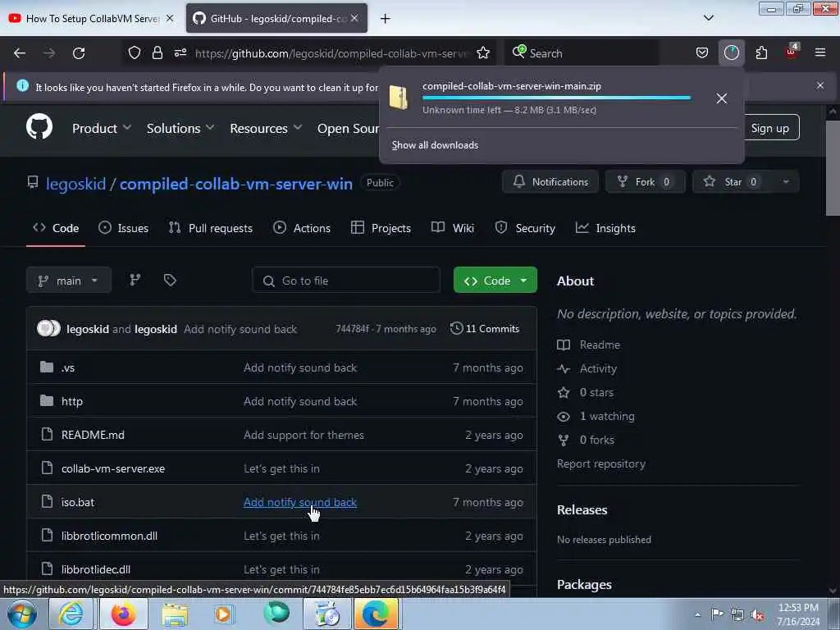List all tabs with the chevron button
840x630 pixels.
coord(708,18)
